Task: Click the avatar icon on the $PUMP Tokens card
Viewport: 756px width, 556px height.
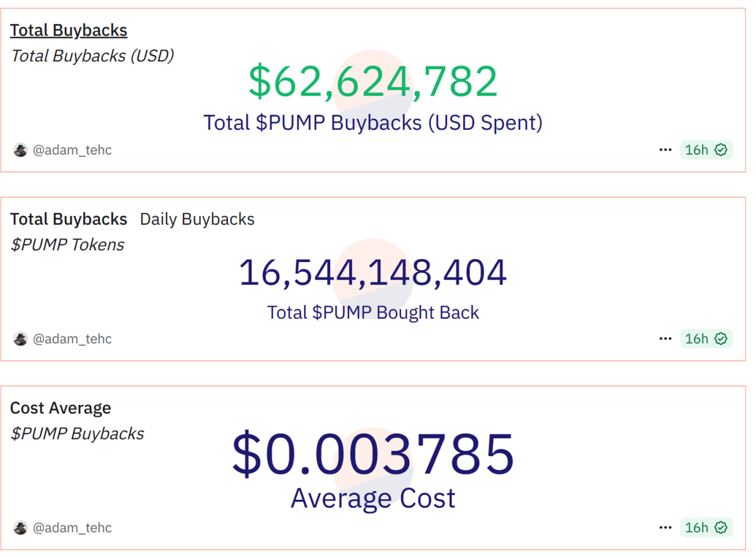Action: coord(20,339)
